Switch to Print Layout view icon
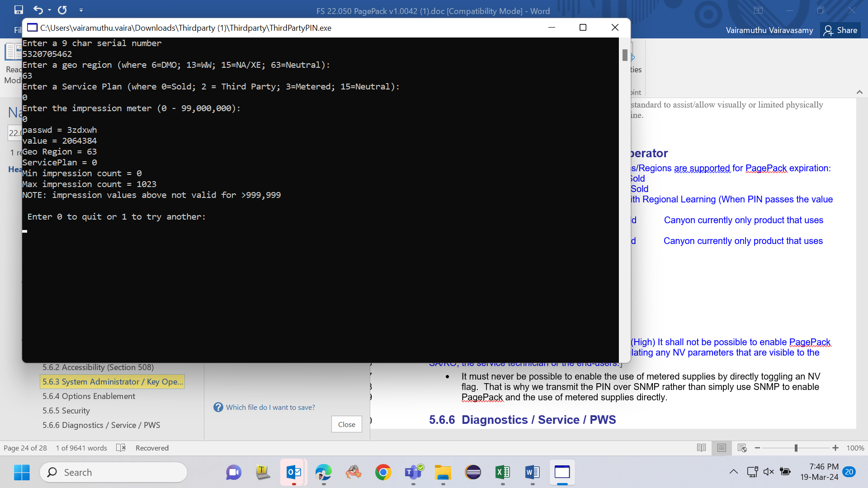Screen dimensions: 868x488 click(722, 448)
